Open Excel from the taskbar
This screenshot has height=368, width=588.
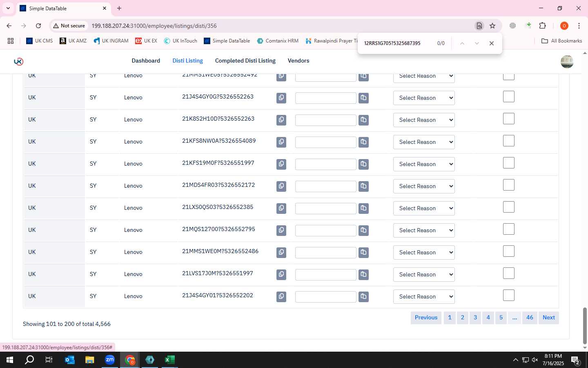tap(170, 360)
